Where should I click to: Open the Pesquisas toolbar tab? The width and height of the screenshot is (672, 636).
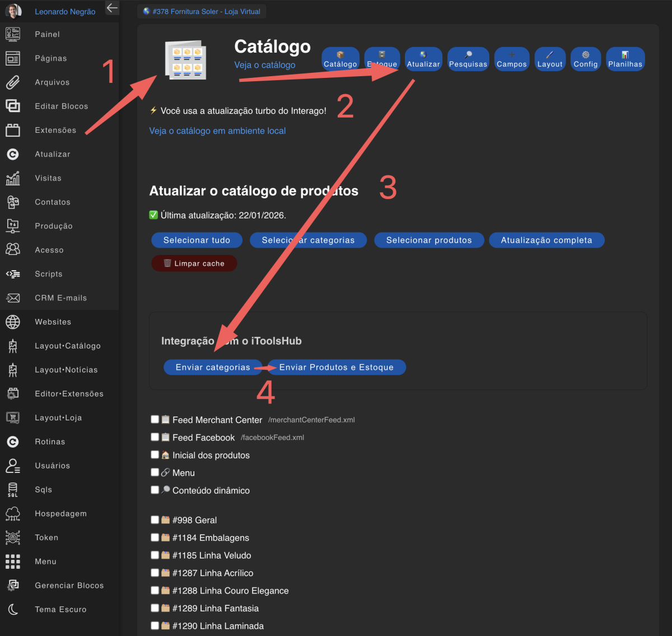click(x=468, y=59)
